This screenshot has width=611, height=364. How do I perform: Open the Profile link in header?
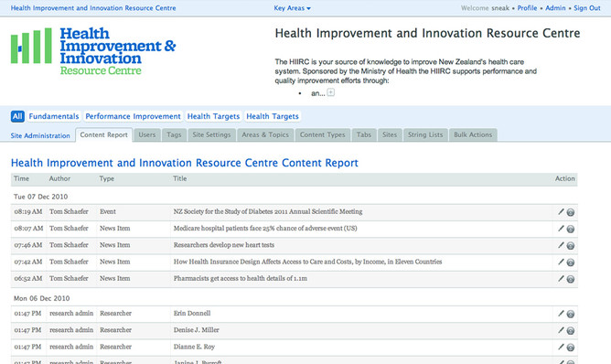527,8
